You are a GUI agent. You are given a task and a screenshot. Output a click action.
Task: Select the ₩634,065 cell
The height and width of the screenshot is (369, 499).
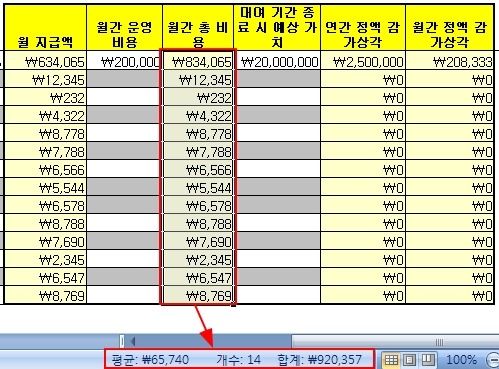[x=45, y=61]
